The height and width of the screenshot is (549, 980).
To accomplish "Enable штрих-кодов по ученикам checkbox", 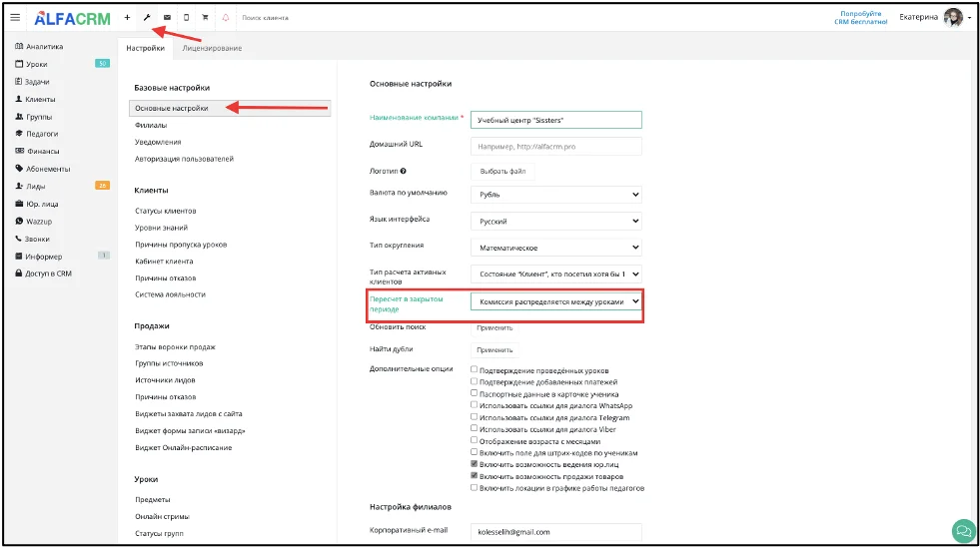I will [474, 451].
